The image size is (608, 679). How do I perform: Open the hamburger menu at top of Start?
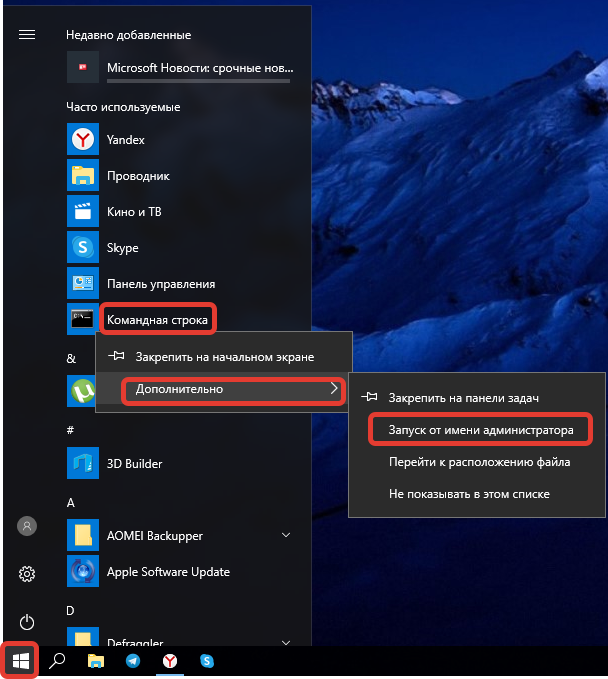pos(27,34)
